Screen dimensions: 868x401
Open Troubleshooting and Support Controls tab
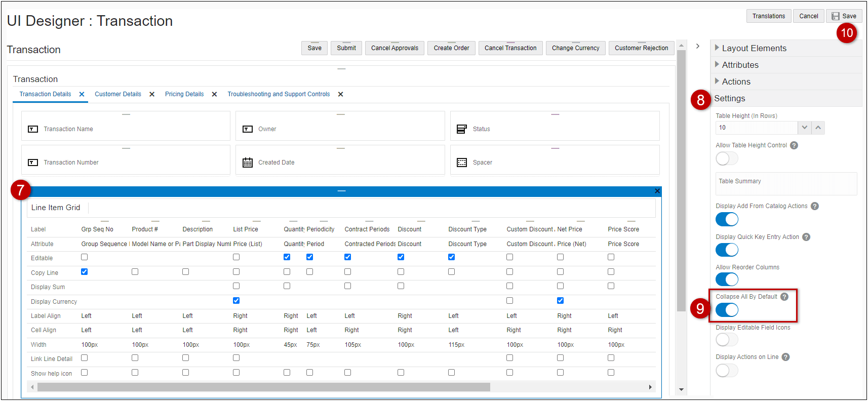tap(279, 94)
